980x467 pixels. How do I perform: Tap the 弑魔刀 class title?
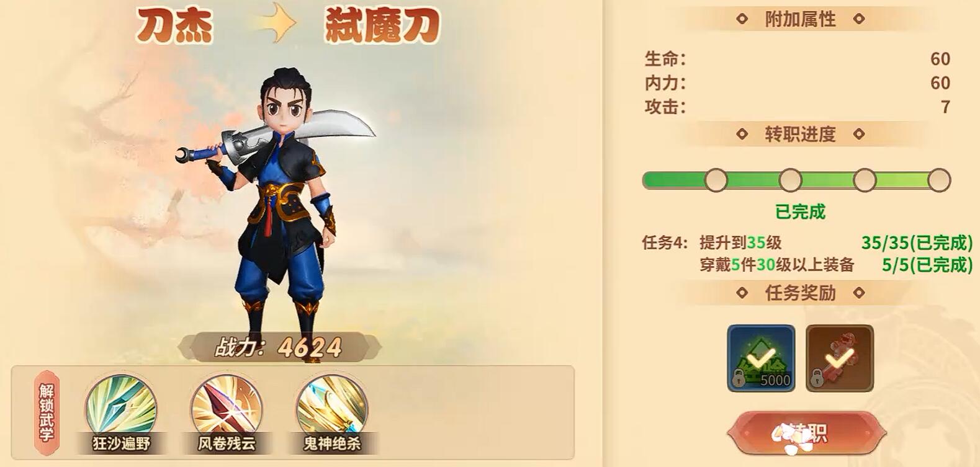pos(382,26)
